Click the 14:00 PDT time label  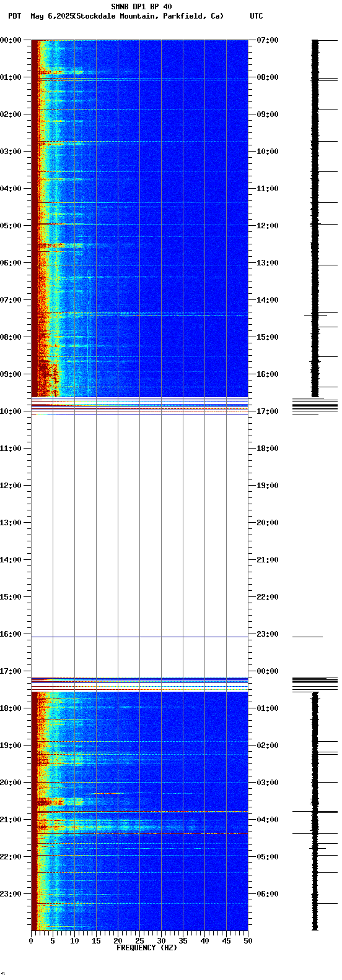[x=11, y=560]
